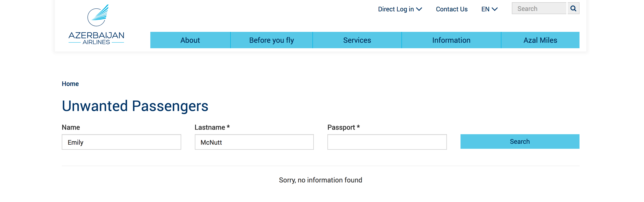Image resolution: width=644 pixels, height=202 pixels.
Task: Click the site search input field
Action: pyautogui.click(x=539, y=8)
